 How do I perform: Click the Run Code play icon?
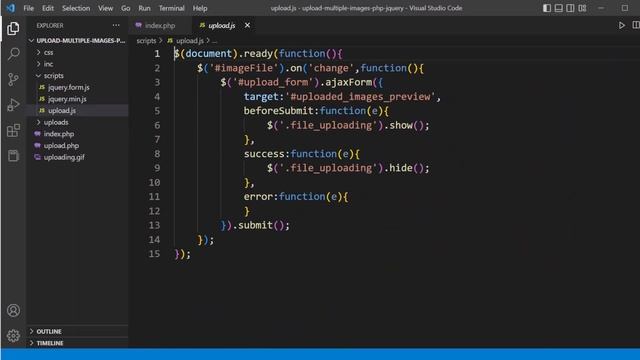pyautogui.click(x=621, y=25)
